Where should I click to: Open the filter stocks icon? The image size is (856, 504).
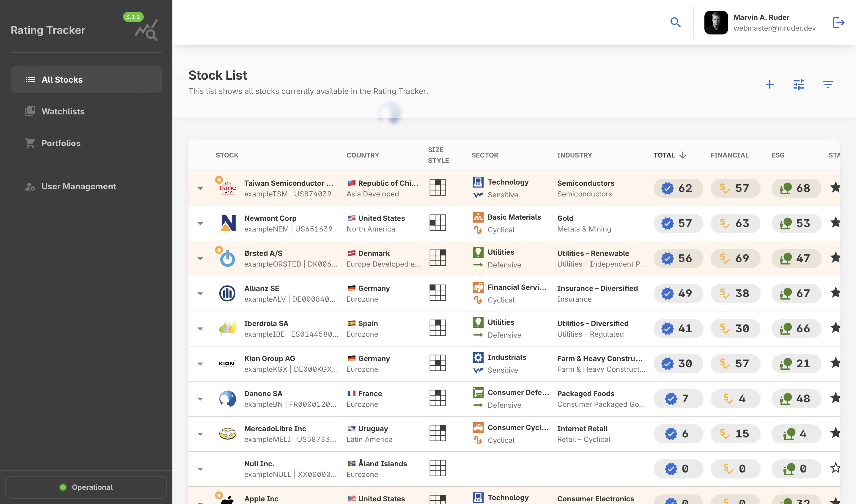(x=827, y=85)
